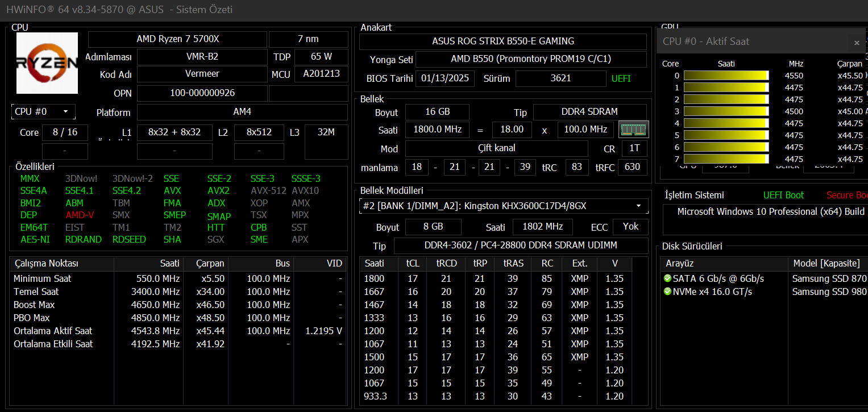This screenshot has width=868, height=412.
Task: Click the Core 0 frequency value 4550
Action: click(x=794, y=76)
